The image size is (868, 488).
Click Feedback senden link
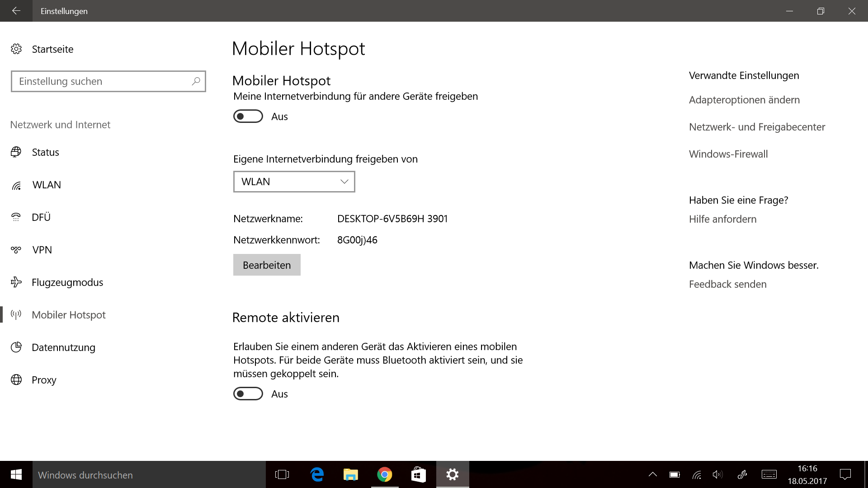(727, 284)
